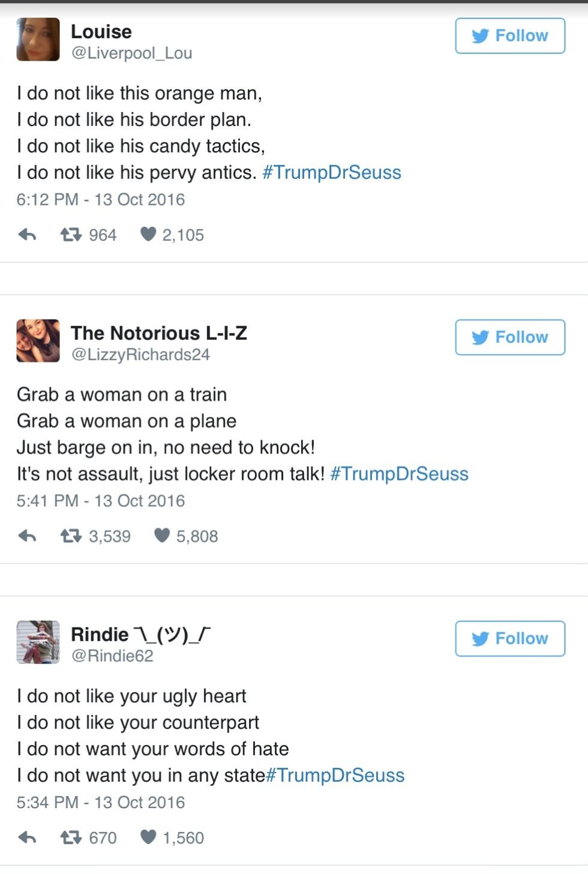Retweet Louise's orange man tweet
The image size is (588, 876).
[71, 234]
